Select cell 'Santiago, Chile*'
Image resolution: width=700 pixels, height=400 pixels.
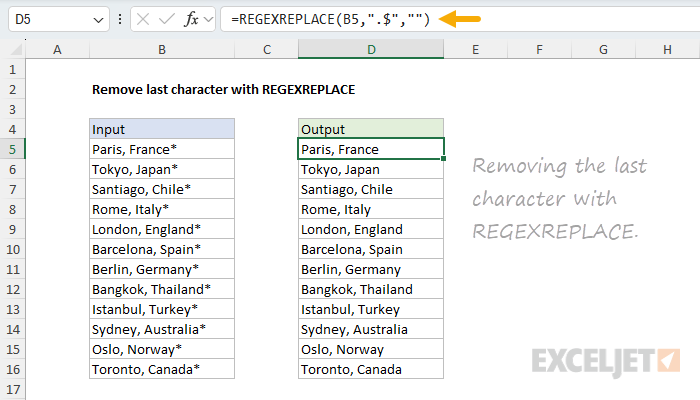click(x=162, y=189)
